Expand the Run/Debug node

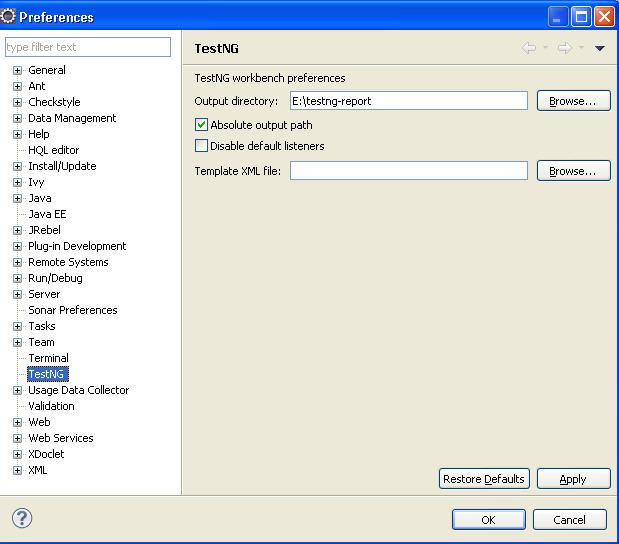[17, 278]
